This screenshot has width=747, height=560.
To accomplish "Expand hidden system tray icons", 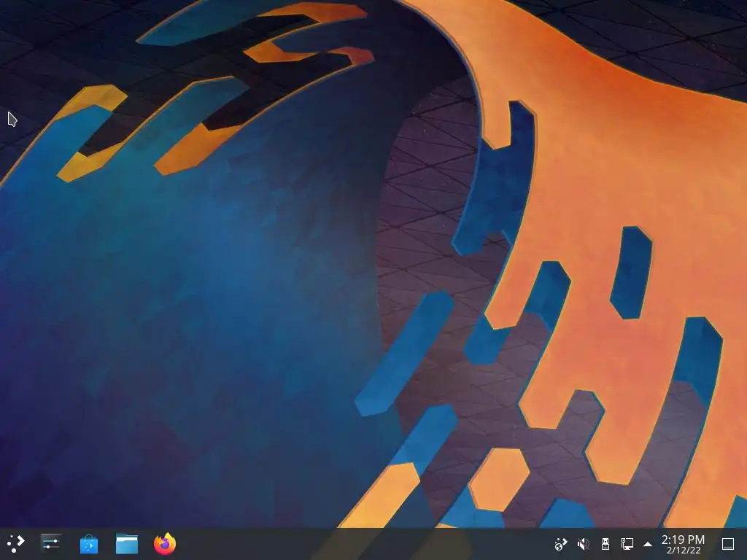I will tap(648, 544).
